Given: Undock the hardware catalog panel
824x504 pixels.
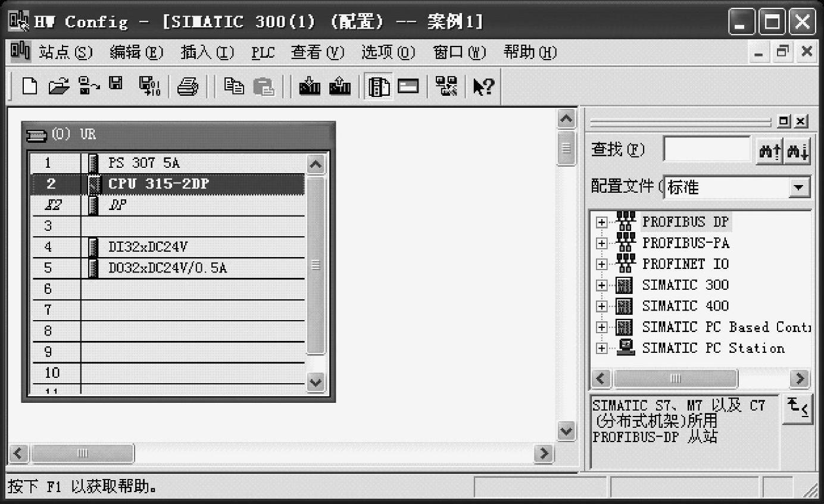Looking at the screenshot, I should 785,121.
